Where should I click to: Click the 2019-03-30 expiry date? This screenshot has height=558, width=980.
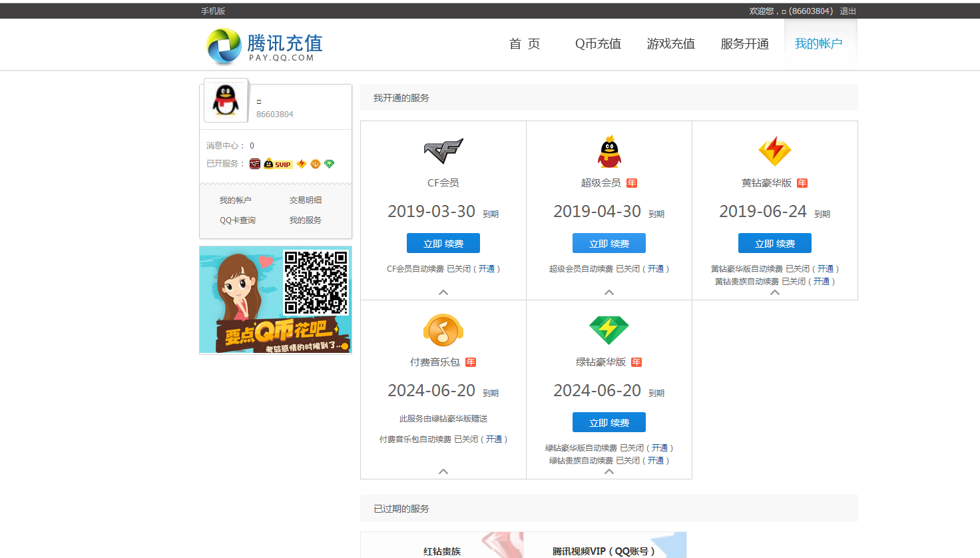pos(431,212)
